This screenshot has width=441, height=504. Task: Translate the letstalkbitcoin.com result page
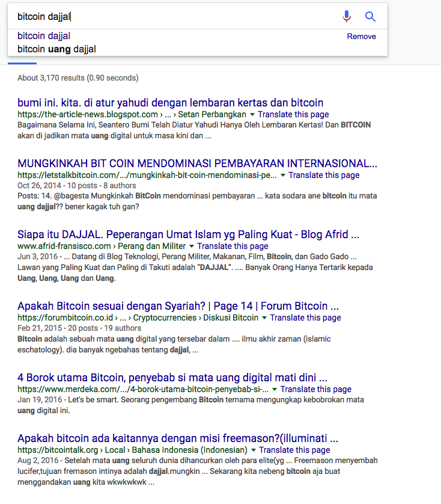click(324, 175)
